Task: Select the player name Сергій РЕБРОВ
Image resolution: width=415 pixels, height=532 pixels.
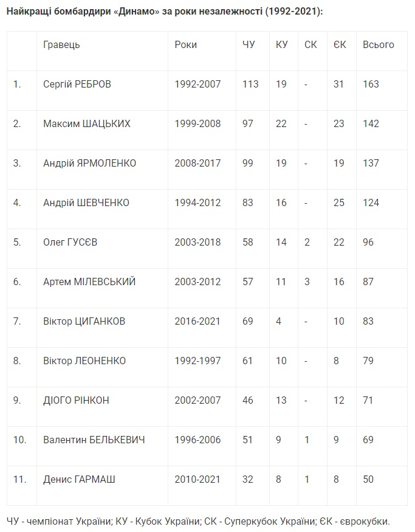Action: pos(77,84)
